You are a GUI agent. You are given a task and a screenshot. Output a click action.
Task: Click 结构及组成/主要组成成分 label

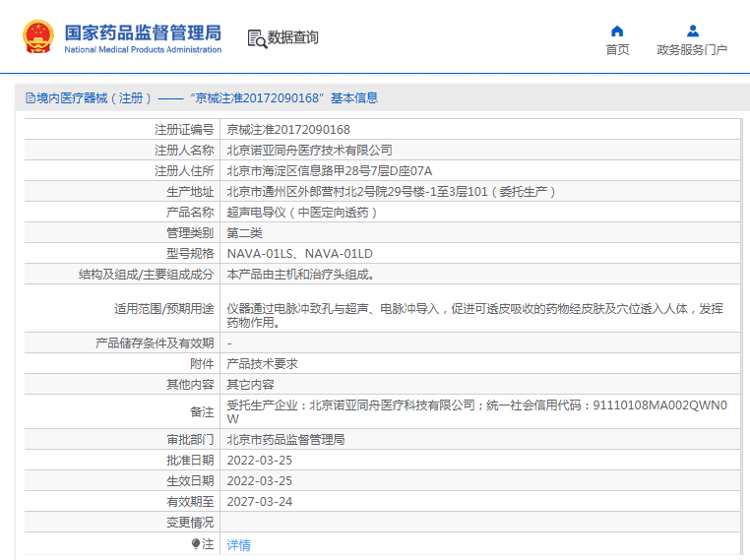click(x=147, y=274)
